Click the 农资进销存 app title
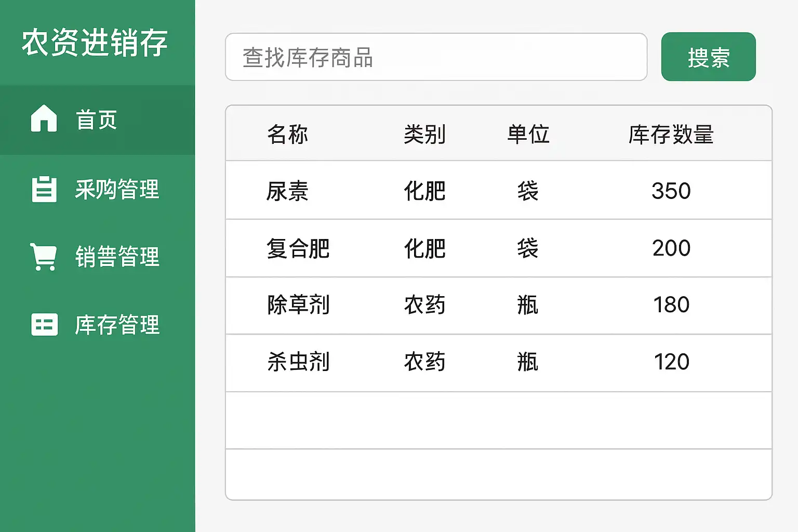The height and width of the screenshot is (532, 798). 95,43
